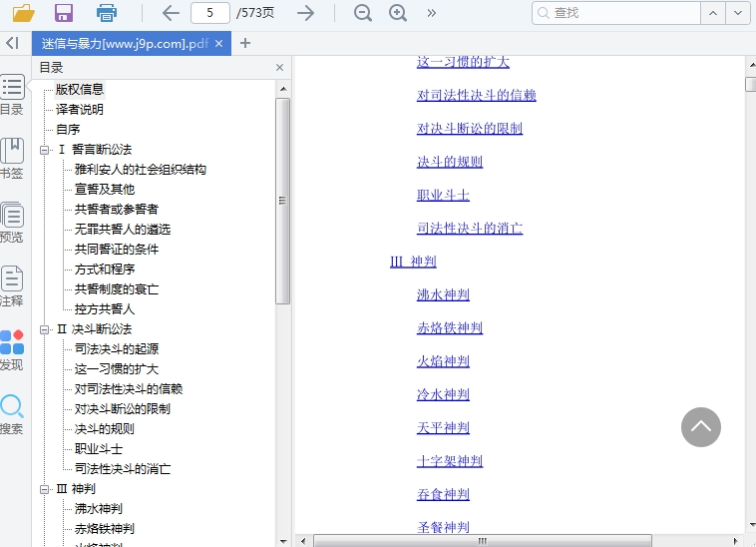This screenshot has height=547, width=756.
Task: Select 共同誓证的条件 outline entry
Action: (117, 250)
